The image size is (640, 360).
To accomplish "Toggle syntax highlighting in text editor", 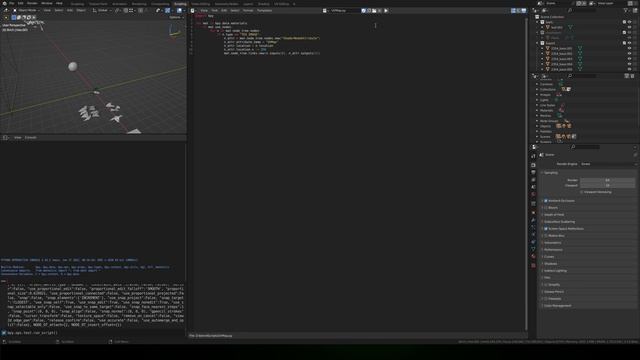I will [524, 11].
